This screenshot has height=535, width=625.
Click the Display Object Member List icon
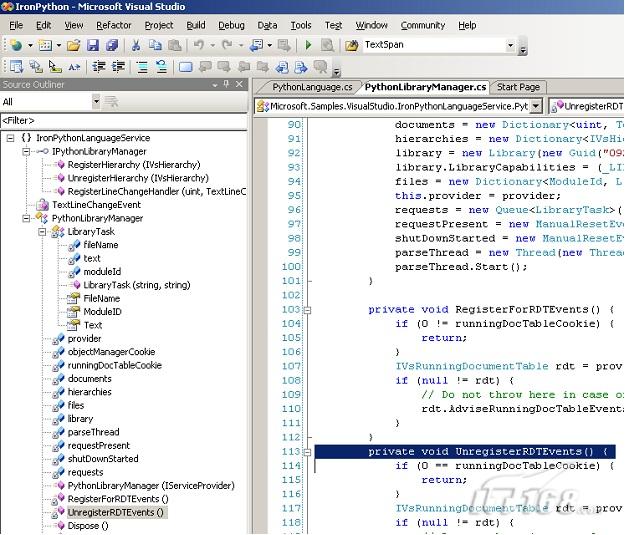click(x=16, y=67)
